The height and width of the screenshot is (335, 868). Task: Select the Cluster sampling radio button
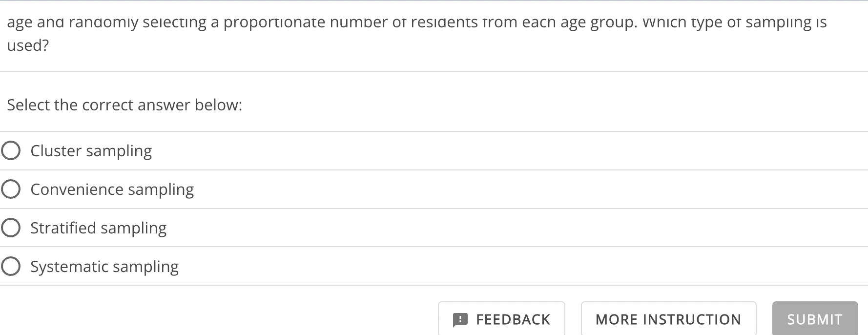(10, 150)
